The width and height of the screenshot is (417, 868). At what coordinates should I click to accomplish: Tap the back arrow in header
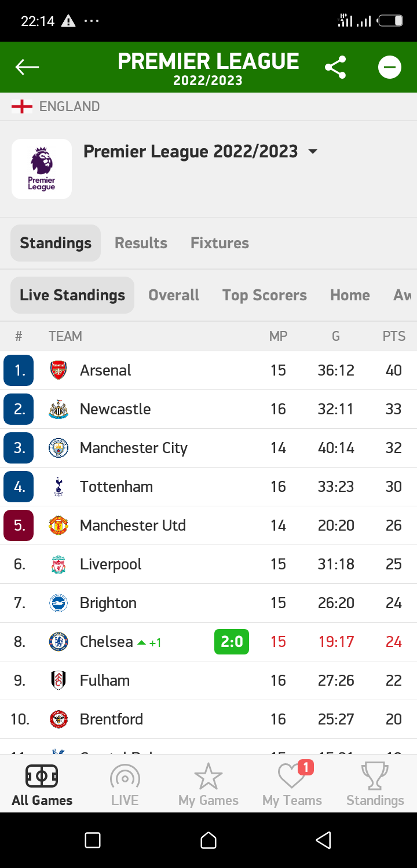27,67
